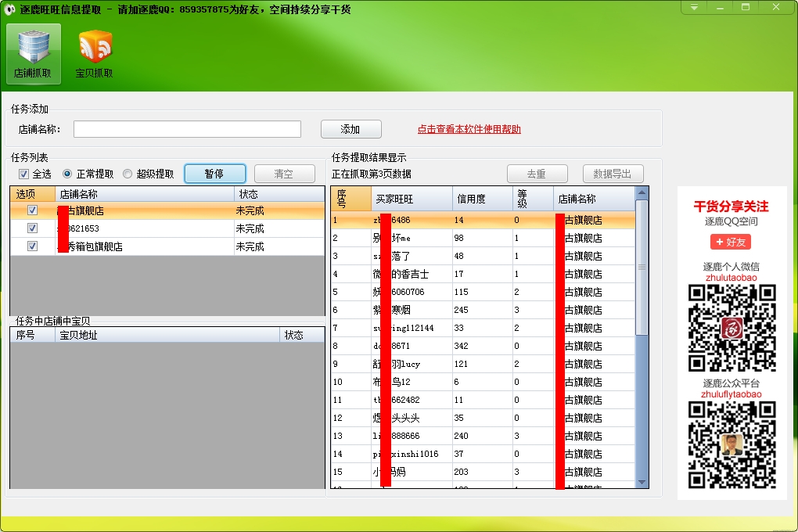Open the title bar dropdown menu arrow
Image resolution: width=798 pixels, height=532 pixels.
(x=694, y=7)
